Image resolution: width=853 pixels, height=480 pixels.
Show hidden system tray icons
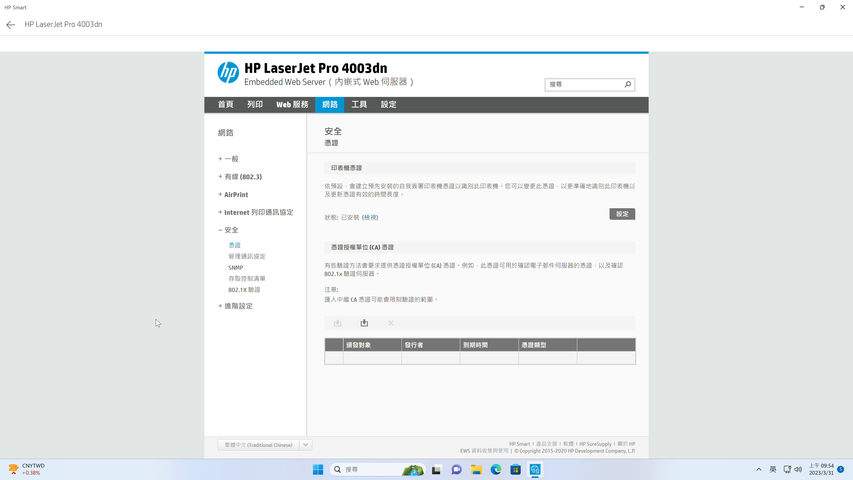tap(759, 470)
